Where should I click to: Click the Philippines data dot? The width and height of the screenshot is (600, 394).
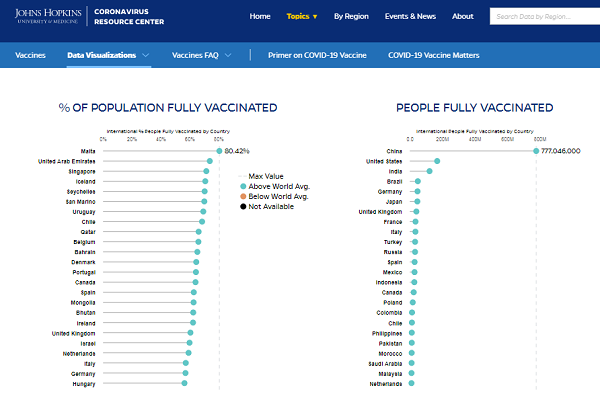click(412, 333)
